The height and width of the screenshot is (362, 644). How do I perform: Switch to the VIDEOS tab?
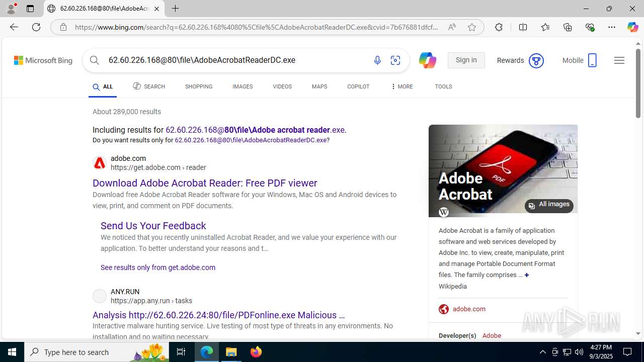282,86
